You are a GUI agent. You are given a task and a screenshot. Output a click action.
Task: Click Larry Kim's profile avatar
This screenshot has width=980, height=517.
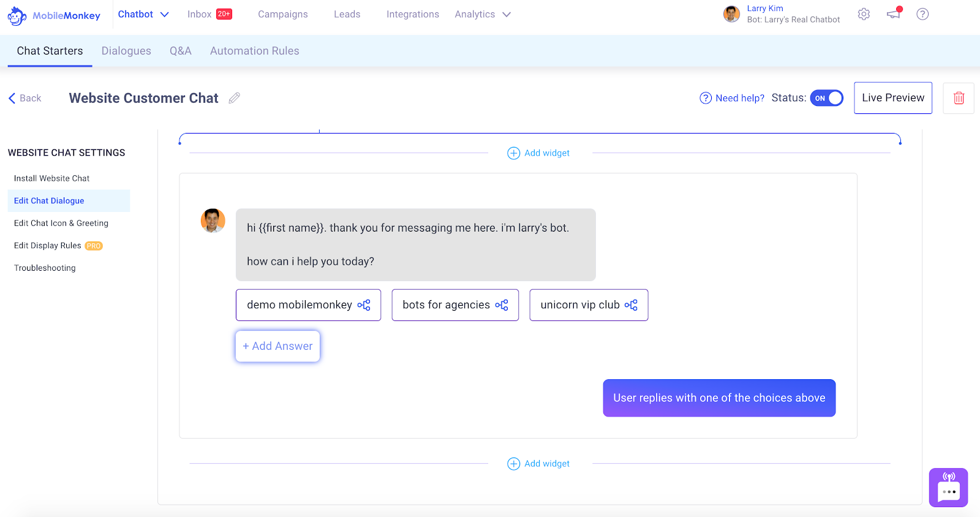731,14
